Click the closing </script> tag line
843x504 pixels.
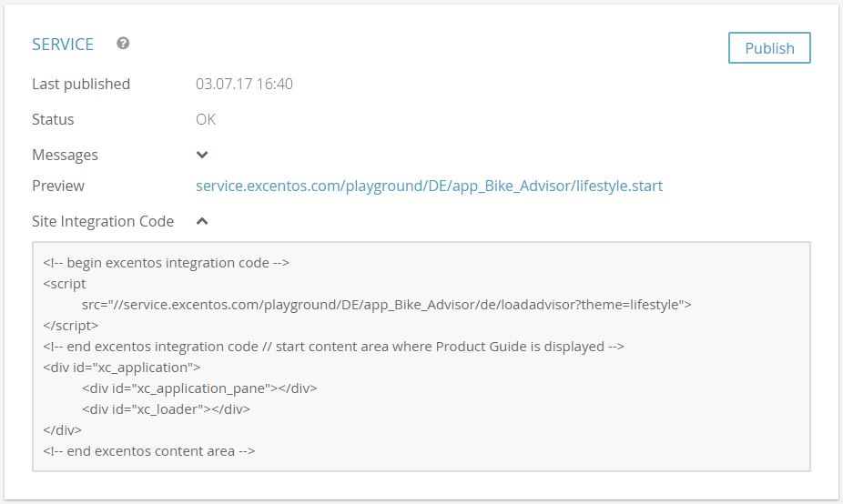pyautogui.click(x=71, y=326)
